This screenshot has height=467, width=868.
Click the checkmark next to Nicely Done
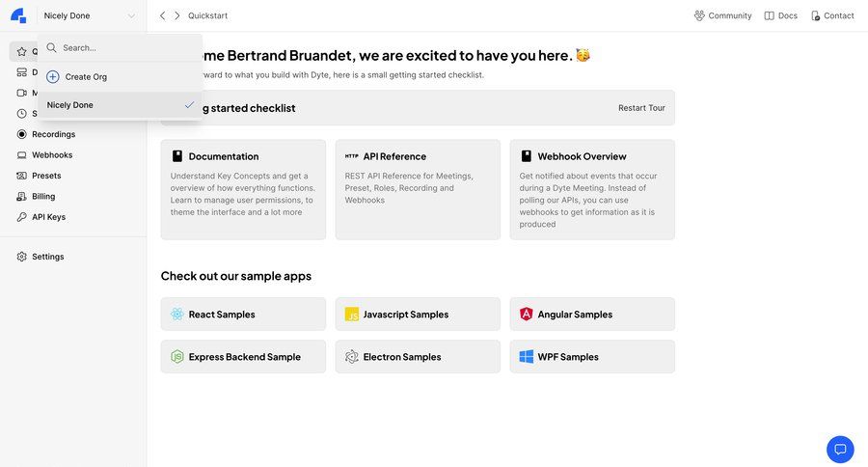189,105
